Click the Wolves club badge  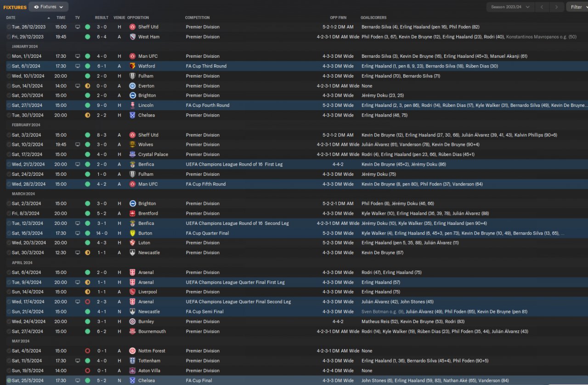tap(132, 145)
